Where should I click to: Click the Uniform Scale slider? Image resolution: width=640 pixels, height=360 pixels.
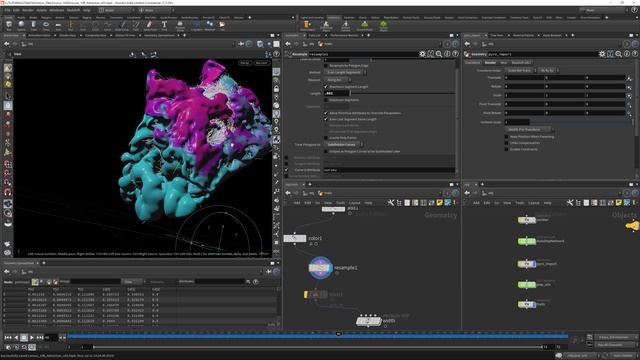click(581, 122)
